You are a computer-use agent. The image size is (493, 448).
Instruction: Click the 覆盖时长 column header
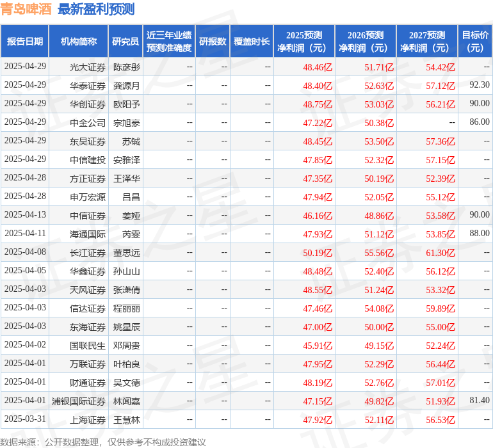(x=252, y=42)
